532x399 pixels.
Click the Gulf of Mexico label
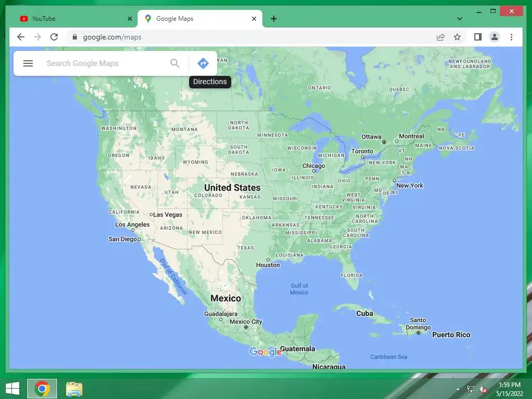pyautogui.click(x=299, y=289)
